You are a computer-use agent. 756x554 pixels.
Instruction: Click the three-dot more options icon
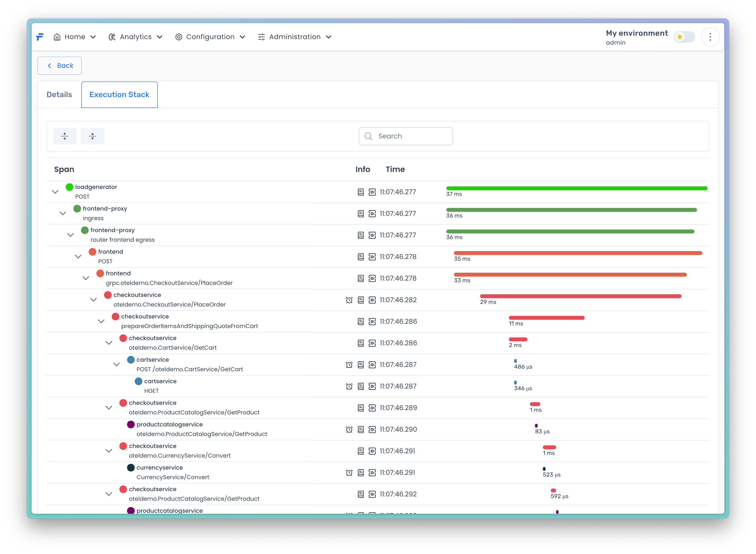[710, 37]
